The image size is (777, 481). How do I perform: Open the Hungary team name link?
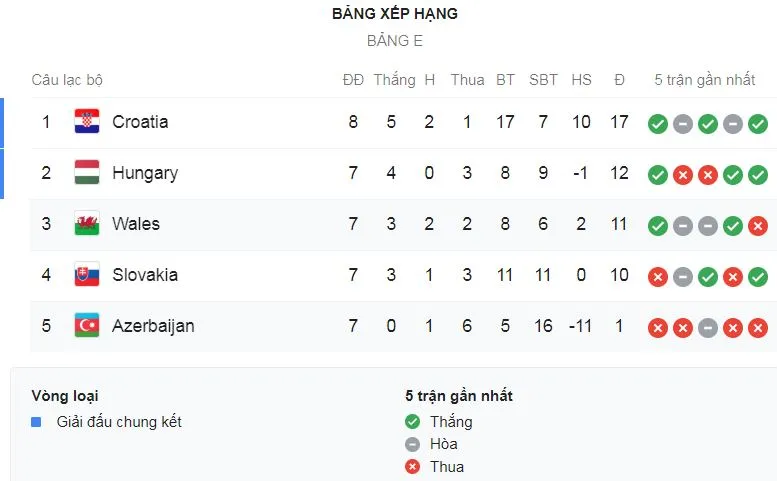click(145, 173)
